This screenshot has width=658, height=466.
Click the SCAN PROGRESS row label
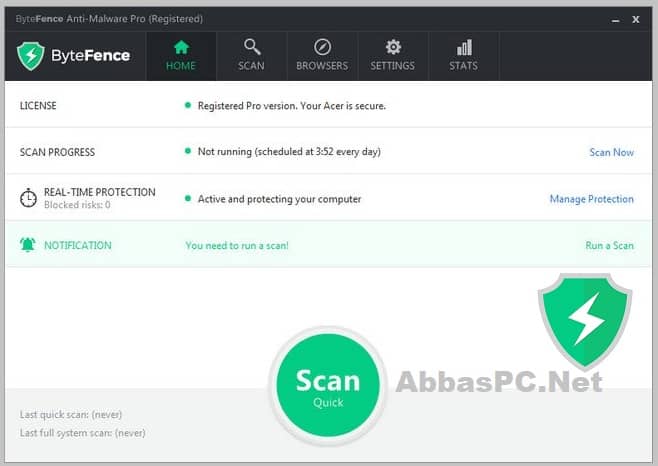[57, 152]
